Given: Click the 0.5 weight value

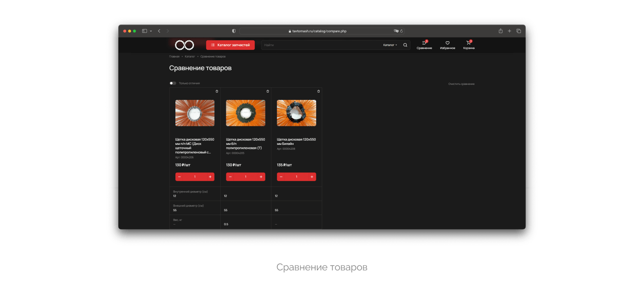Looking at the screenshot, I should [226, 224].
